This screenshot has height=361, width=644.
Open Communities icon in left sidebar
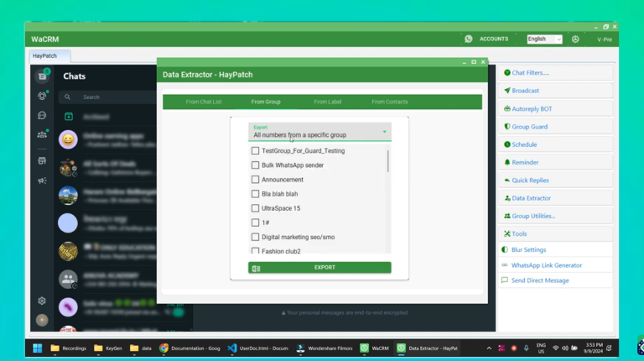coord(42,134)
